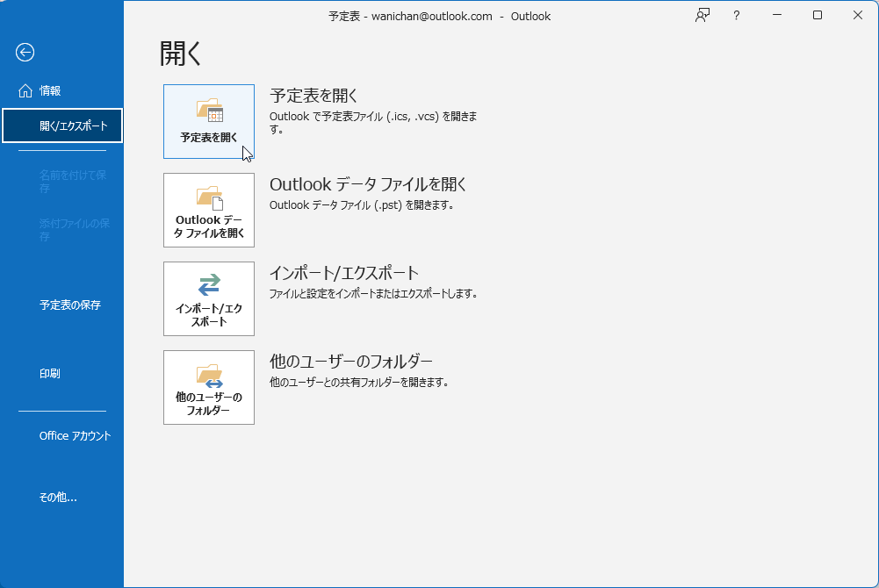Viewport: 879px width, 588px height.
Task: Click the インポート/エクスポート tile button
Action: [208, 298]
